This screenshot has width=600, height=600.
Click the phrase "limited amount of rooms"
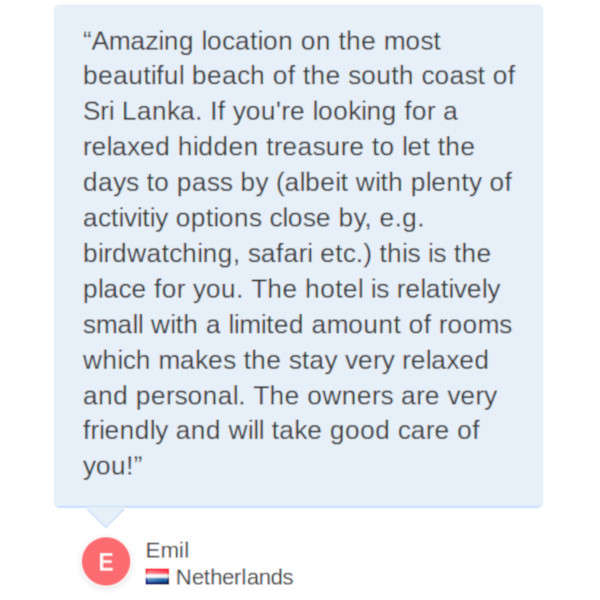coord(380,325)
